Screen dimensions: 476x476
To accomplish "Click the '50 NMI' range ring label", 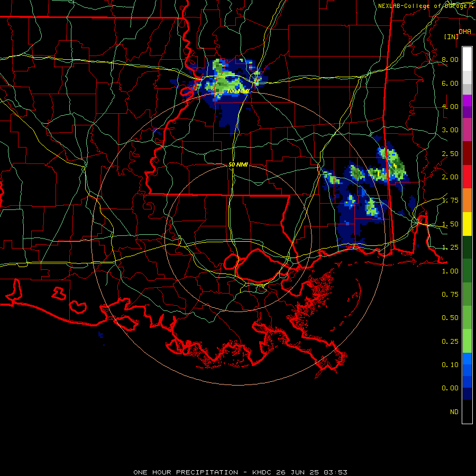I will pyautogui.click(x=238, y=164).
